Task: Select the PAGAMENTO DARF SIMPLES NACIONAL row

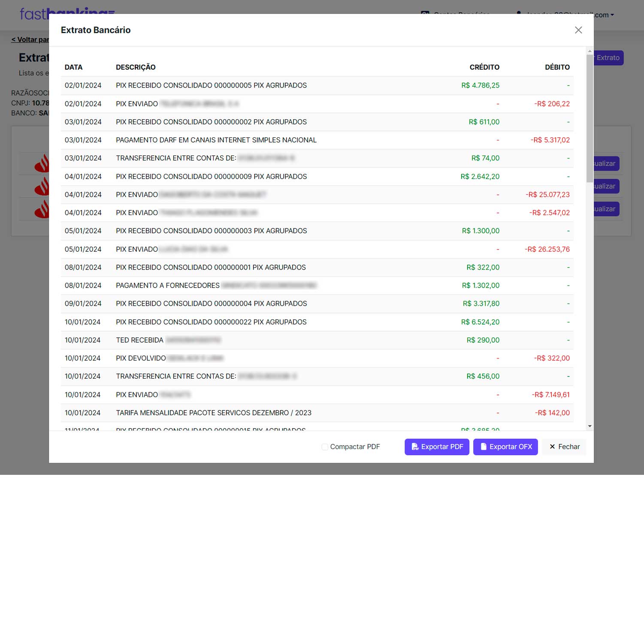Action: tap(216, 140)
